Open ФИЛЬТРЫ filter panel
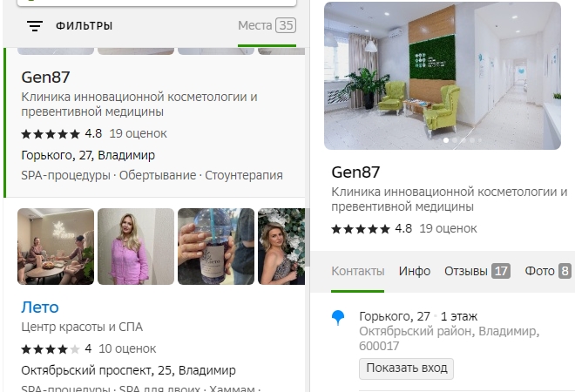Viewport: 575px width, 392px height. tap(84, 25)
